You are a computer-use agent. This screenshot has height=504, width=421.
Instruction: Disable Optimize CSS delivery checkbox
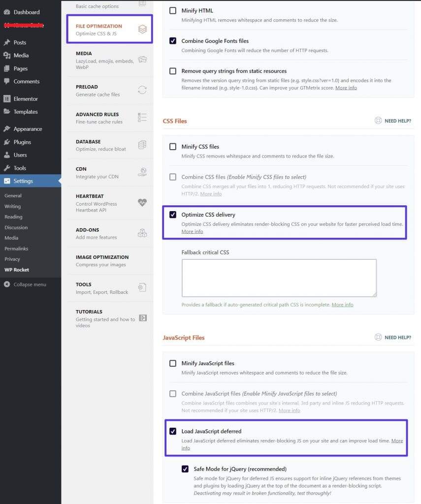coord(173,215)
